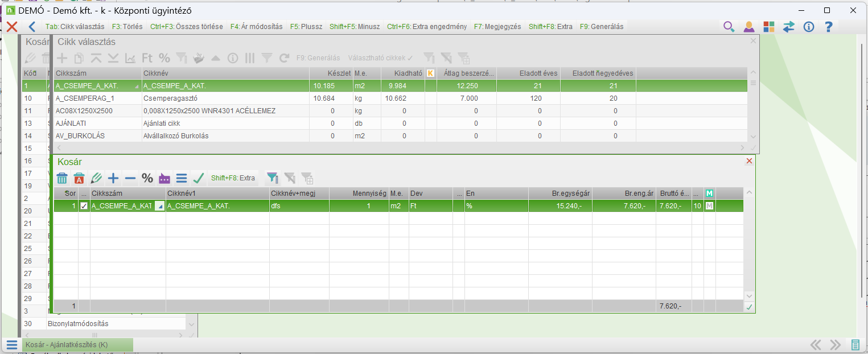
Task: Click F9: Generálás in Cikk választás toolbar
Action: (318, 58)
